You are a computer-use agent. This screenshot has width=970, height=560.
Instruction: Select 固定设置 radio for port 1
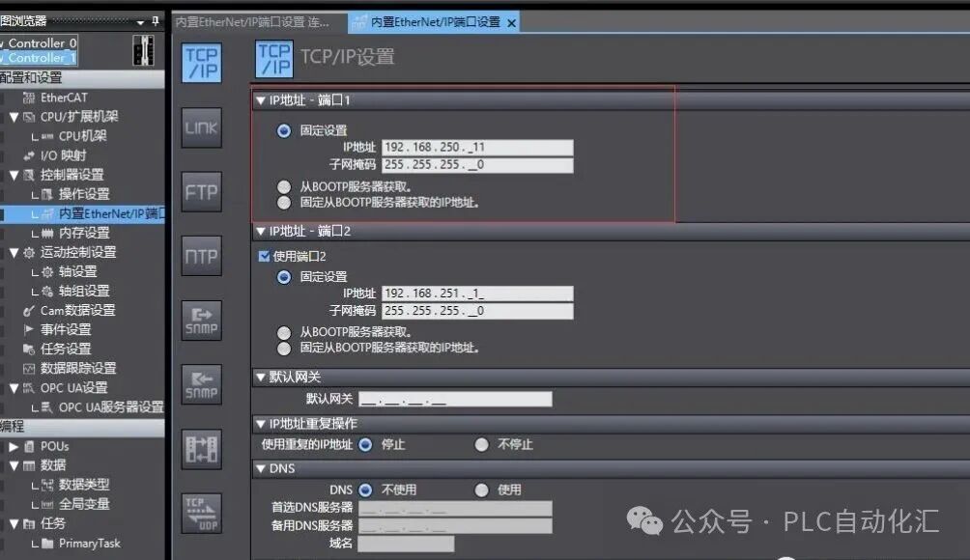pos(284,130)
